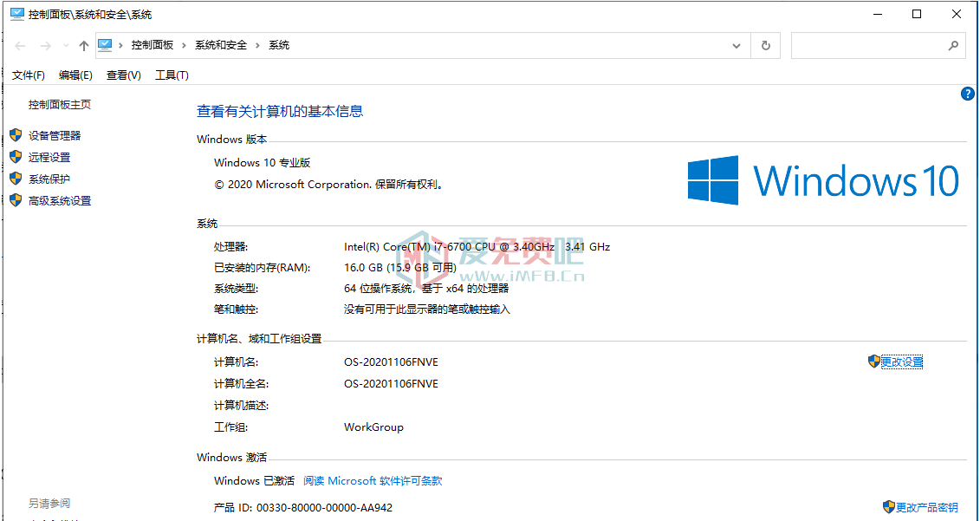The width and height of the screenshot is (980, 521).
Task: Click shield icon next to 更改设置
Action: [874, 361]
